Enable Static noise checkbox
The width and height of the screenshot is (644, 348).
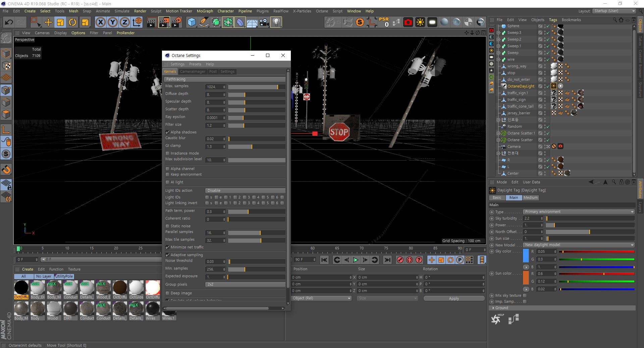click(167, 226)
